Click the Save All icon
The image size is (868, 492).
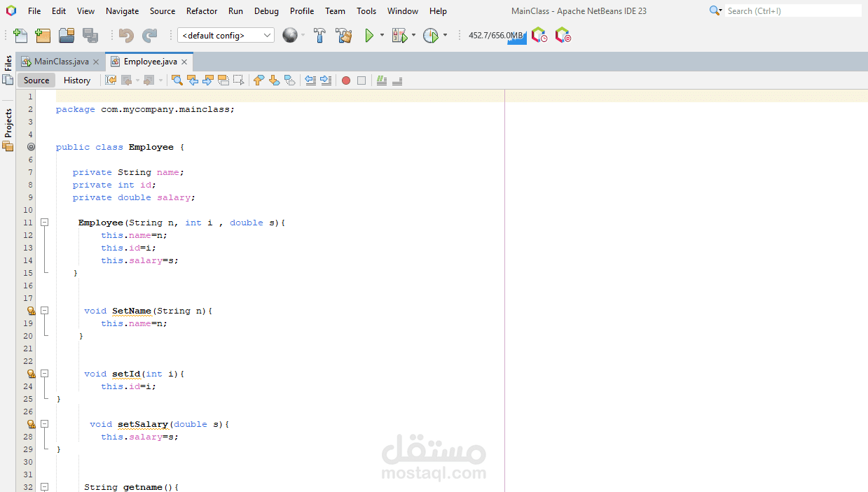pyautogui.click(x=90, y=36)
